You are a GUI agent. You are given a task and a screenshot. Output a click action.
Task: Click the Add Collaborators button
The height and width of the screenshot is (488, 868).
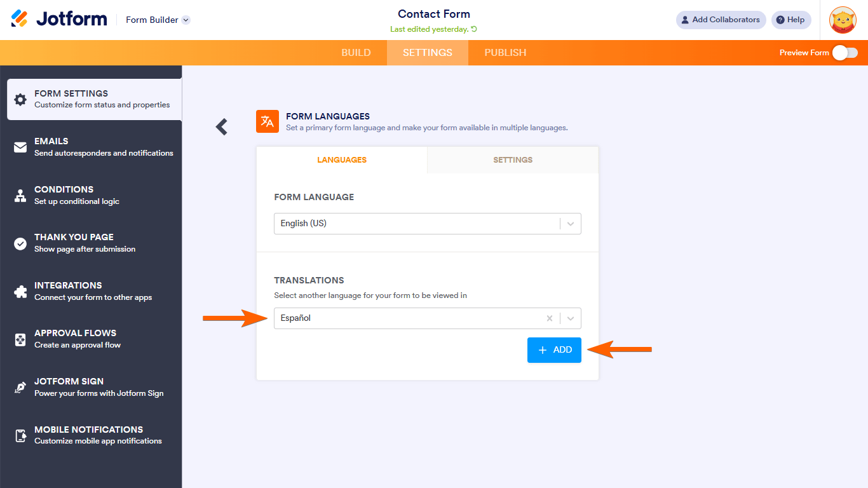[x=721, y=20]
